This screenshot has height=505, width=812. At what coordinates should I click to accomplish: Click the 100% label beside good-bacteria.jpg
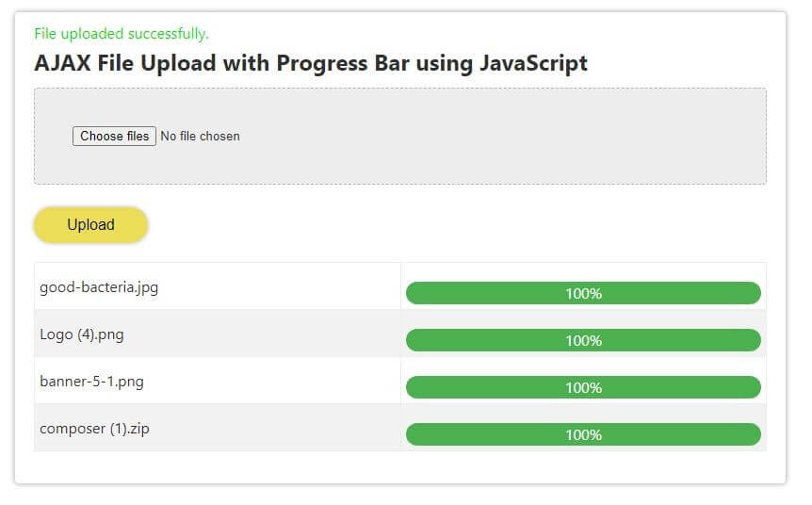(x=583, y=294)
